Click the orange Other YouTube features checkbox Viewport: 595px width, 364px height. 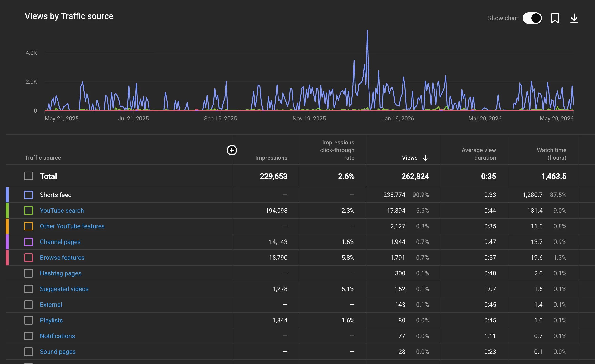coord(29,226)
